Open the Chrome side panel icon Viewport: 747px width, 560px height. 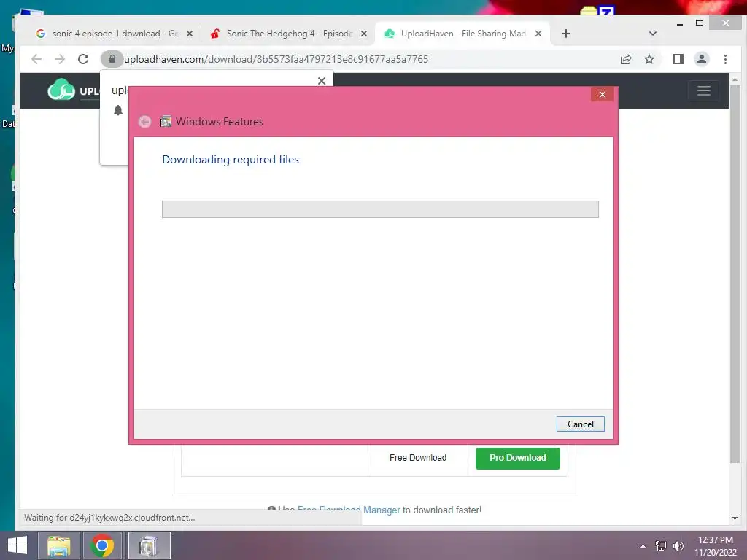tap(678, 59)
